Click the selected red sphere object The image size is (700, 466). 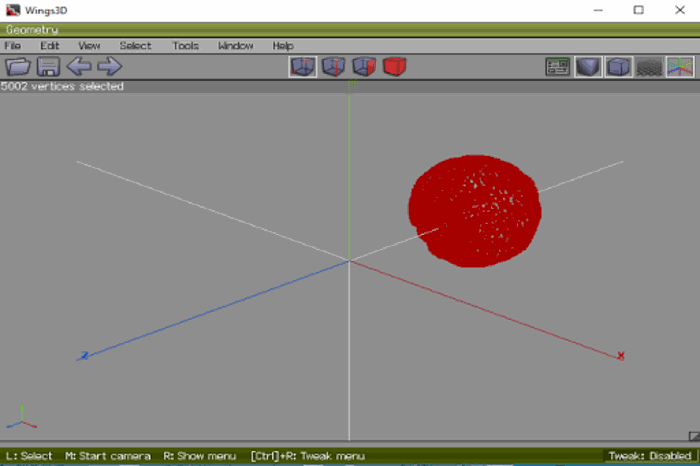[475, 211]
